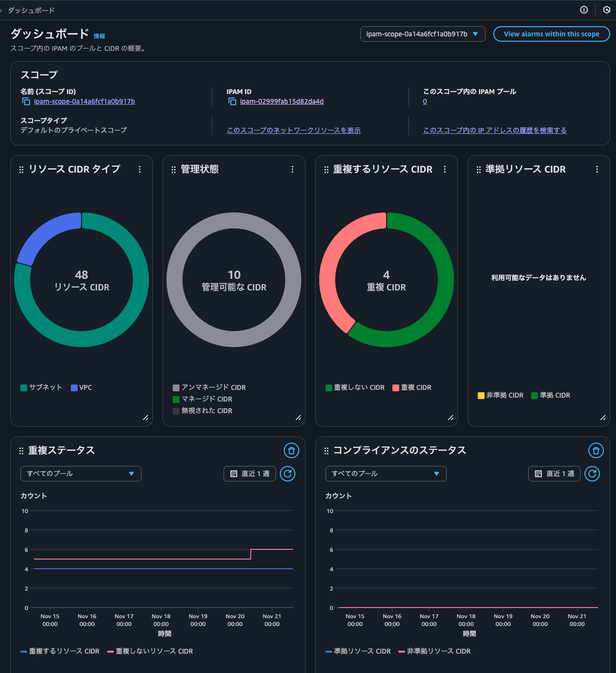This screenshot has width=616, height=673.
Task: Remove the コンプライアンスのステータス widget
Action: click(596, 450)
